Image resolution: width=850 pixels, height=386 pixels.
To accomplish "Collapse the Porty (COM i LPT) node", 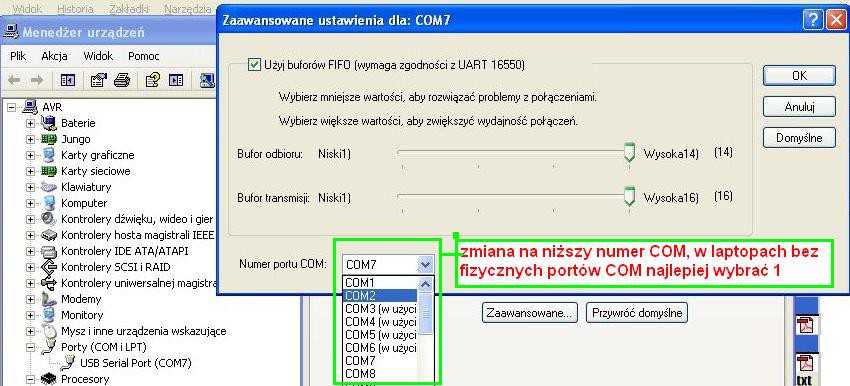I will 30,348.
